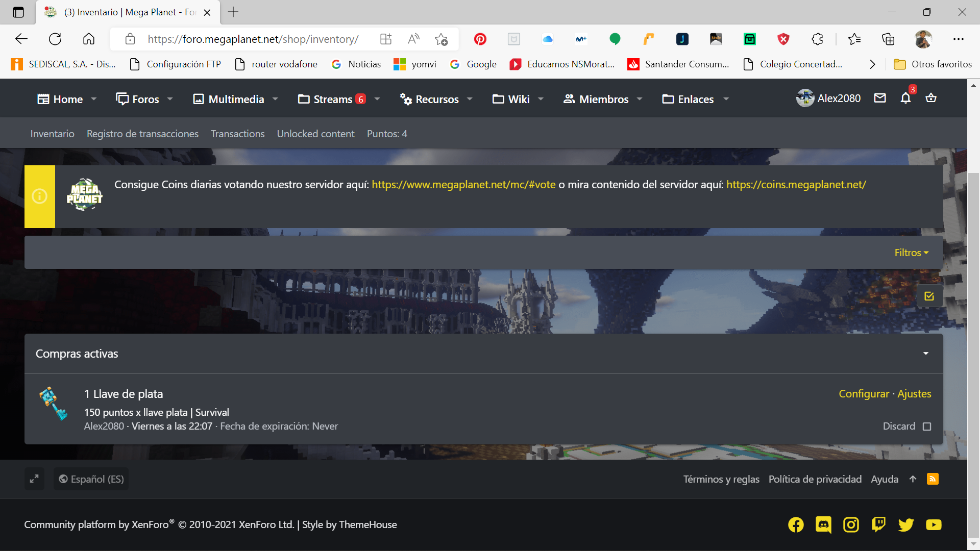Open the RSS feed icon

(933, 479)
